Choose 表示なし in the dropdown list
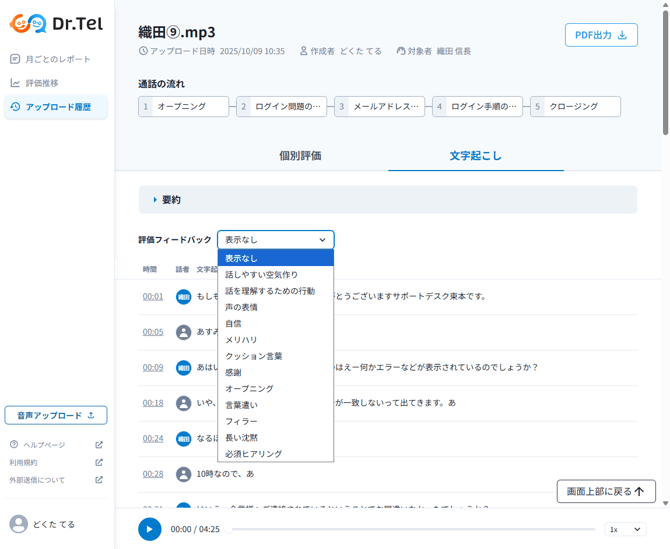This screenshot has height=549, width=670. 276,258
